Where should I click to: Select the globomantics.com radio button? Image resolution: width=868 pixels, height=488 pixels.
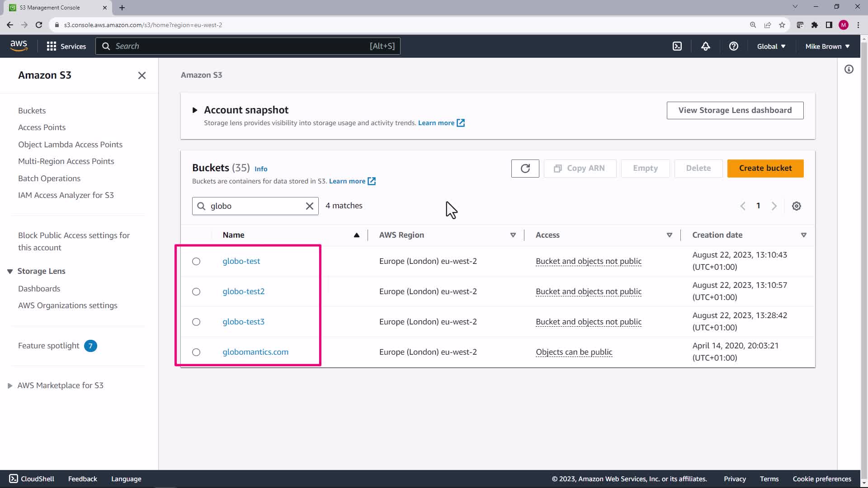tap(196, 352)
